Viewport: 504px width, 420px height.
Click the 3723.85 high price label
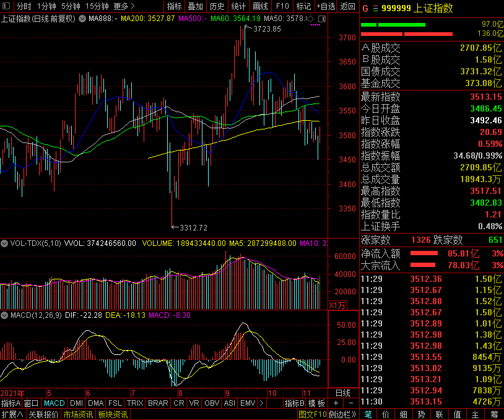266,29
